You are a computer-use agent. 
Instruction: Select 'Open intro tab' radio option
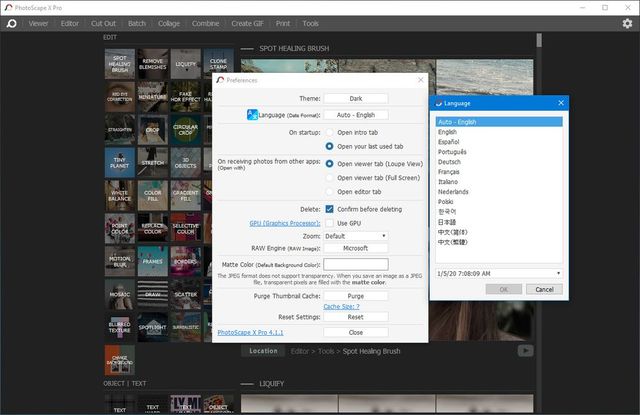330,132
